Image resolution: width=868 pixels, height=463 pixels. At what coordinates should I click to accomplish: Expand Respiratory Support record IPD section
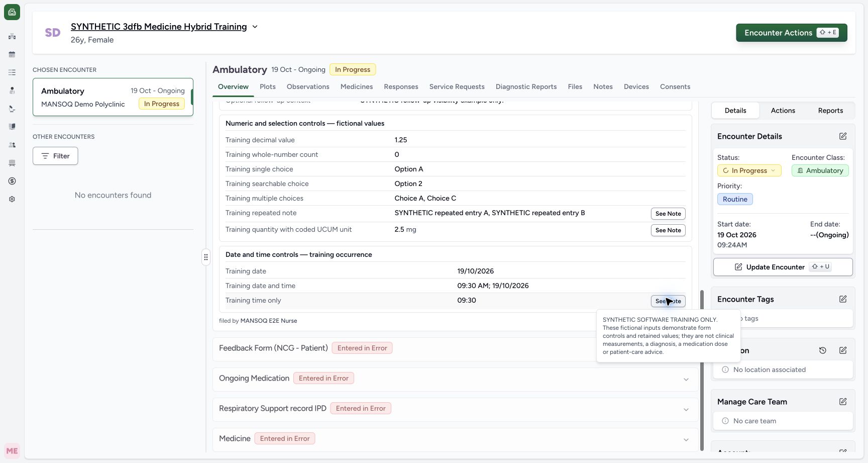tap(686, 410)
